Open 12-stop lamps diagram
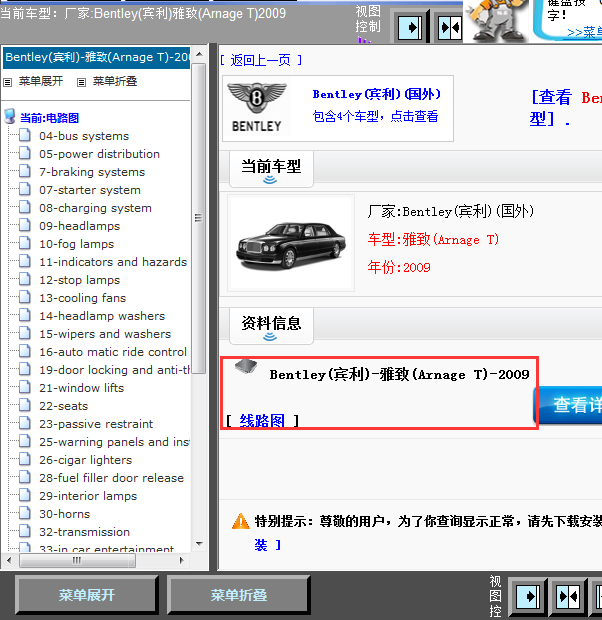The image size is (602, 620). [x=80, y=280]
